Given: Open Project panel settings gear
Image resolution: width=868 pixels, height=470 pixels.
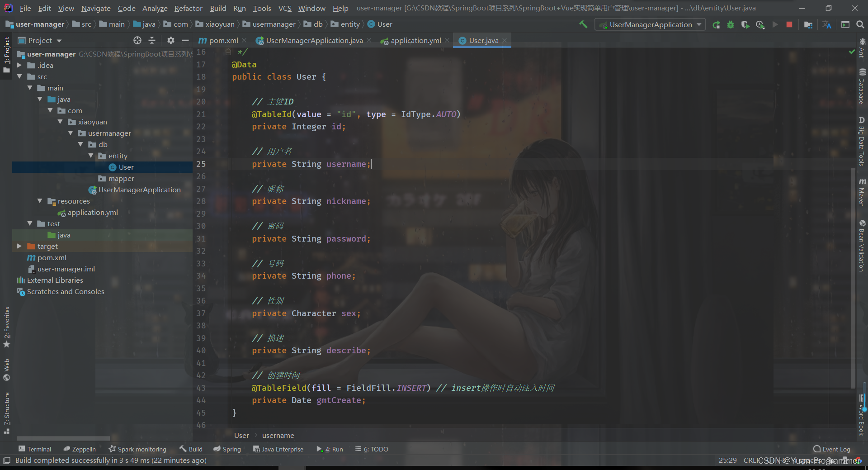Looking at the screenshot, I should pyautogui.click(x=170, y=40).
